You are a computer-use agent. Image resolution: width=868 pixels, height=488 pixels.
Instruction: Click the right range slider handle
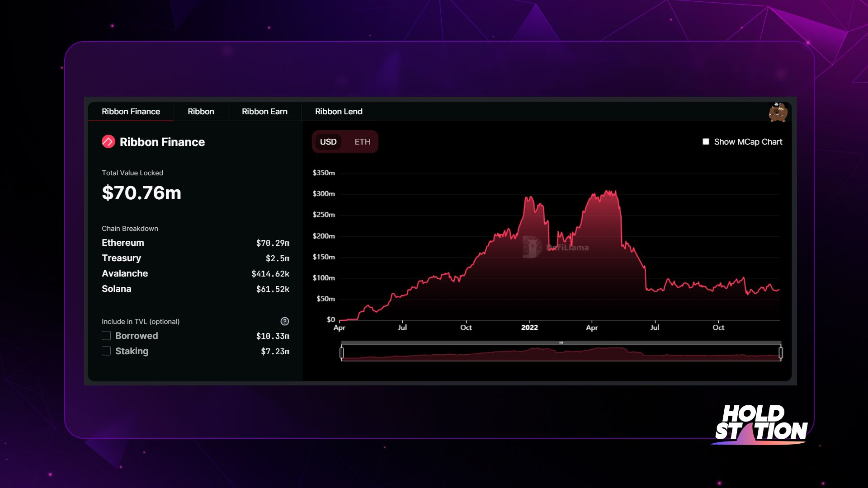(x=781, y=352)
